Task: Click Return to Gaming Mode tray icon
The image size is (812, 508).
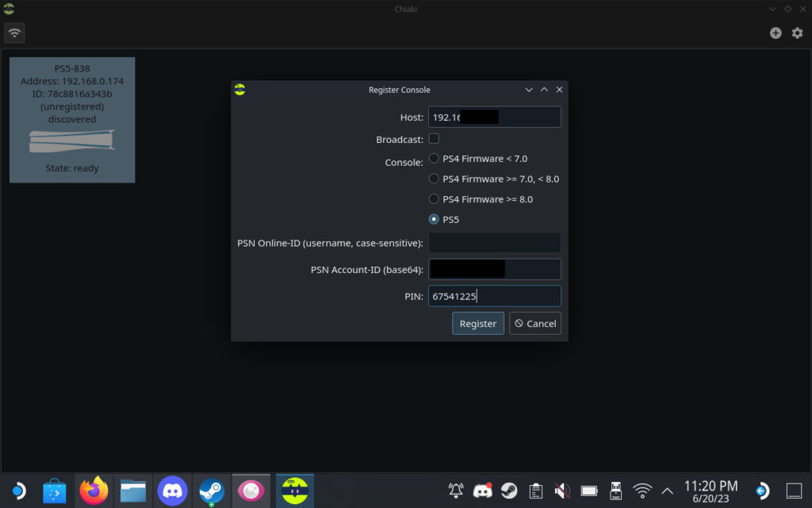Action: [762, 491]
